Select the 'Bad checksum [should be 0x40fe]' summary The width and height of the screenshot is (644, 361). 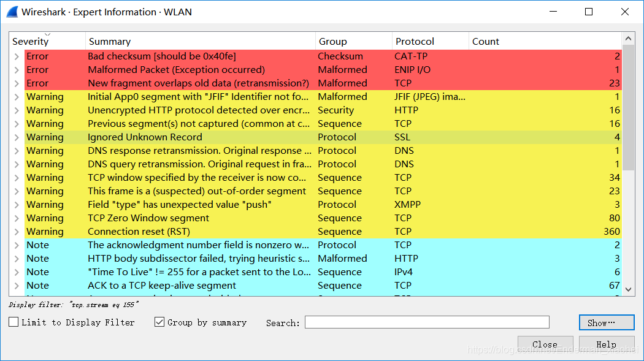[x=162, y=56]
